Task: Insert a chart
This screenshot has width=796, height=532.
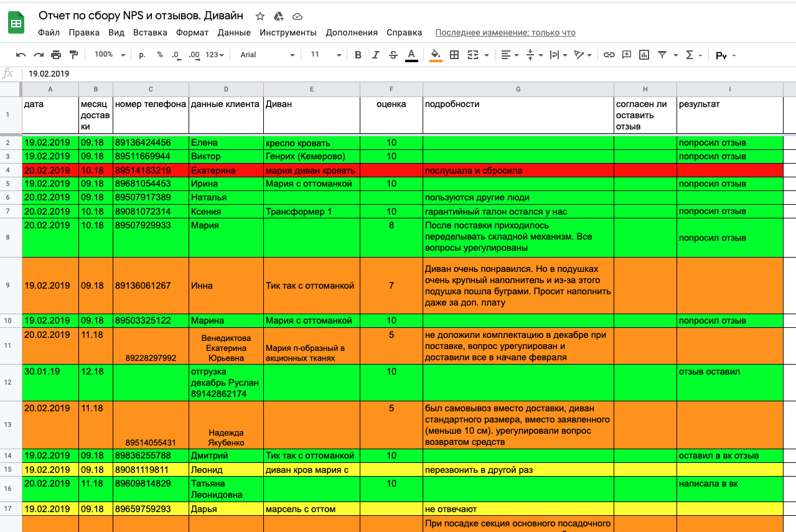Action: [x=644, y=55]
